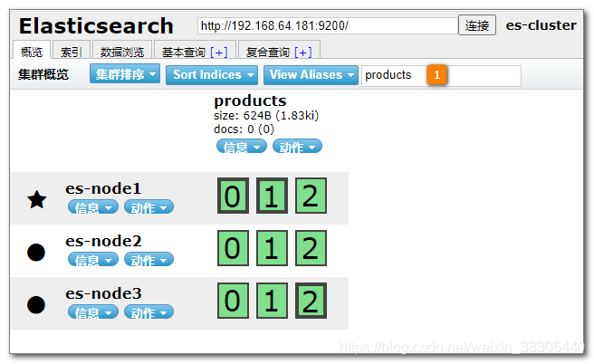Select shard 2 on es-node1

(x=311, y=196)
